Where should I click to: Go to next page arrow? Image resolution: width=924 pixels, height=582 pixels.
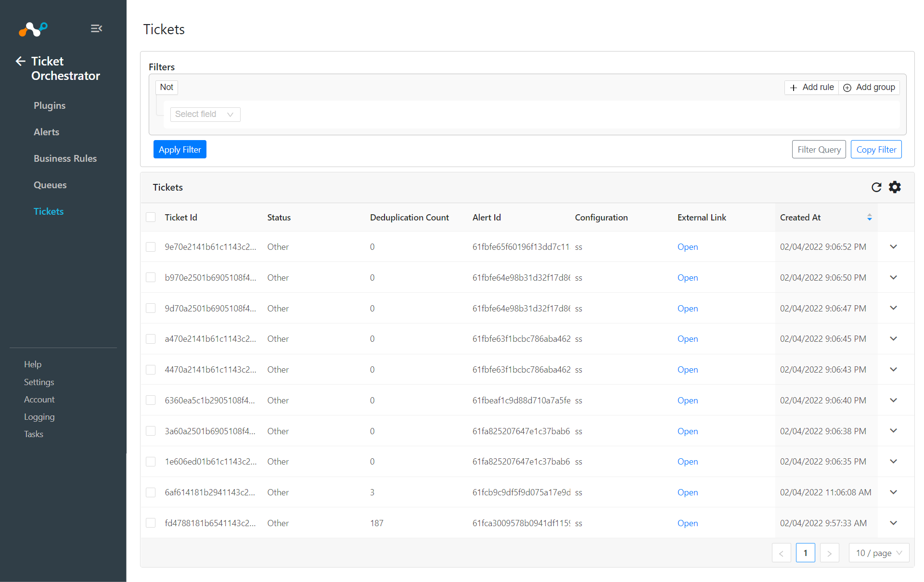pyautogui.click(x=829, y=553)
